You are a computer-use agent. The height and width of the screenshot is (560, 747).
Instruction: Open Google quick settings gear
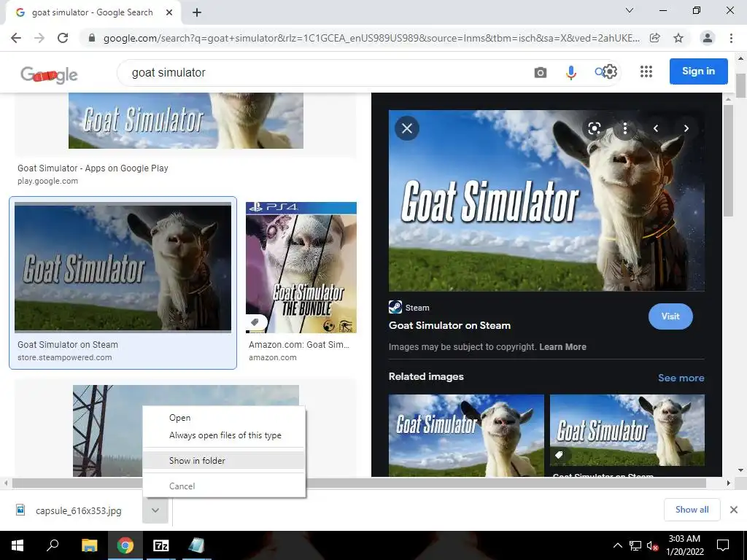click(611, 71)
